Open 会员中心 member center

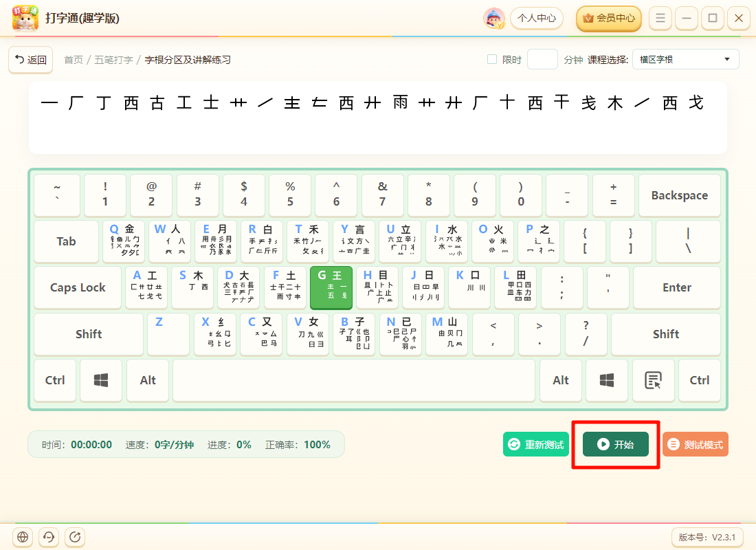click(x=609, y=19)
